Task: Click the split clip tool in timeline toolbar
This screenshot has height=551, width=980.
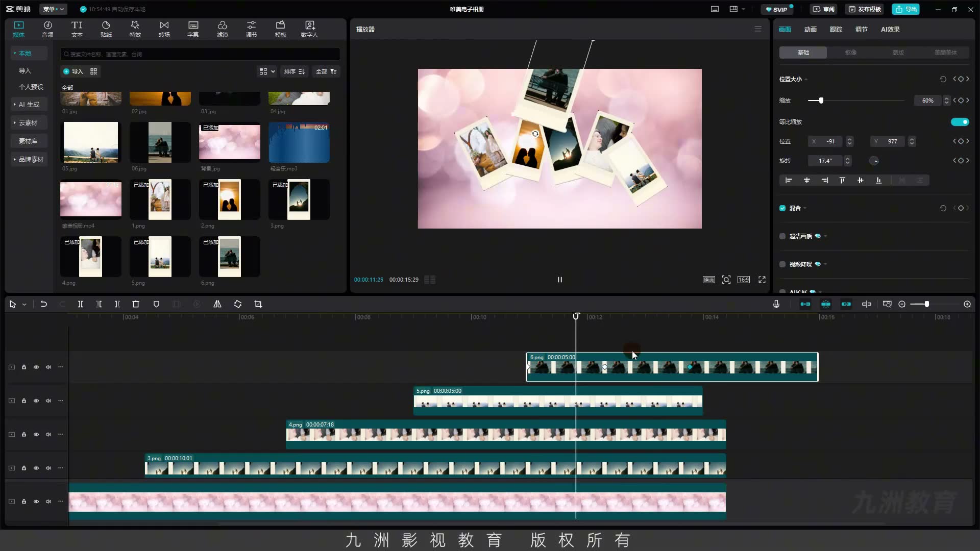Action: (80, 304)
